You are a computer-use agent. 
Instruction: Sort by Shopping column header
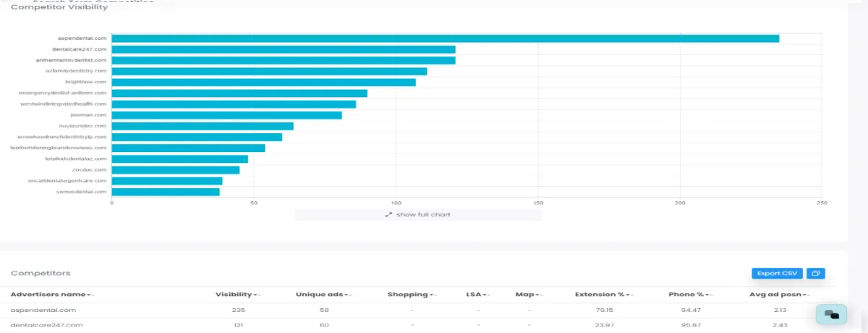point(411,295)
